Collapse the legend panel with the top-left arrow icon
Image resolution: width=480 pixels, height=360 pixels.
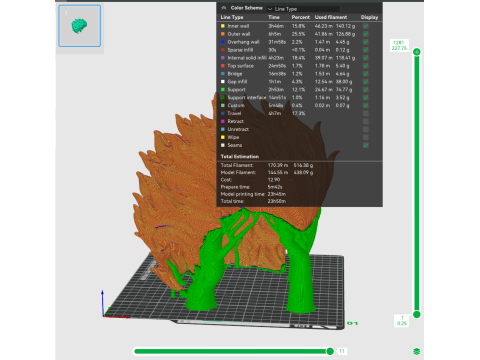coord(224,8)
